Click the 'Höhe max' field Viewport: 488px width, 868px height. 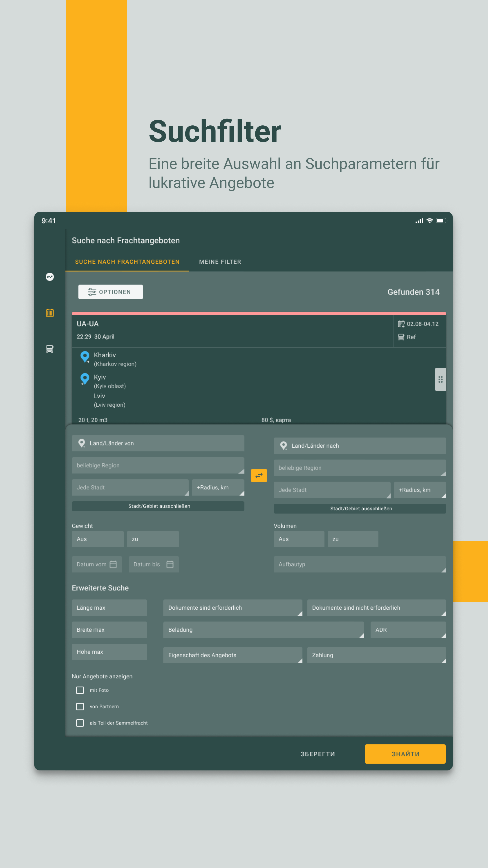tap(109, 652)
